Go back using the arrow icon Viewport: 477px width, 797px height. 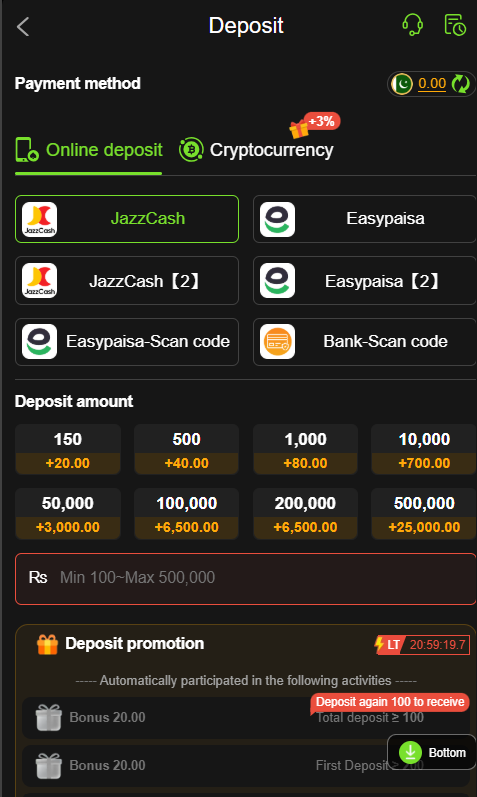(23, 26)
